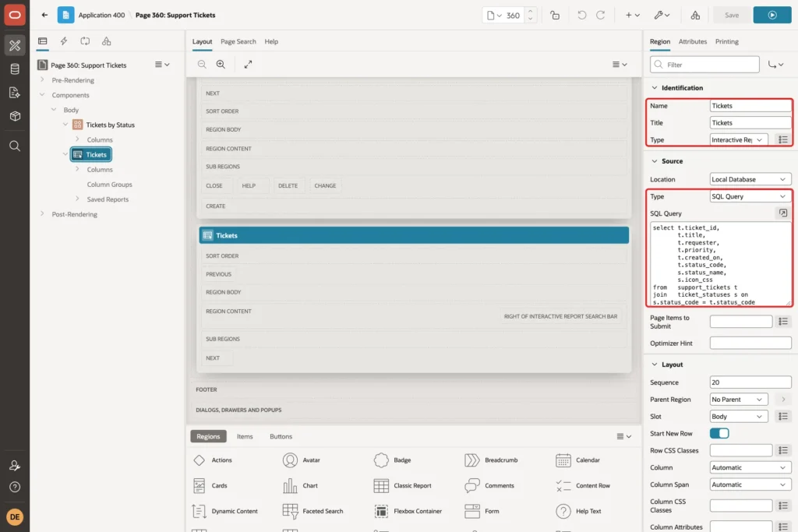Open the SQL Query code editor icon

(x=782, y=213)
